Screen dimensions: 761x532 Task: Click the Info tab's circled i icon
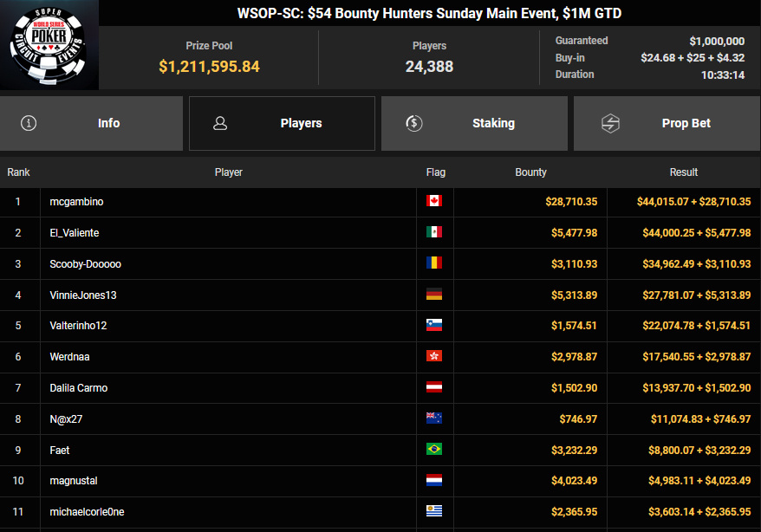click(x=29, y=123)
